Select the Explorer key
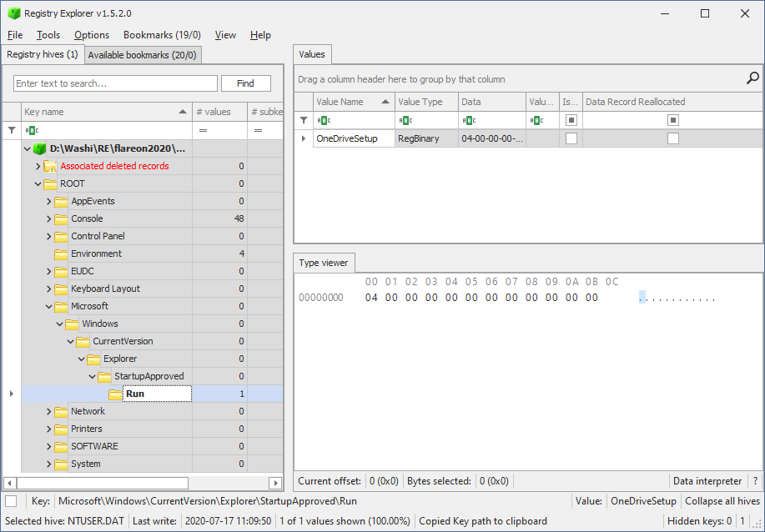Viewport: 765px width, 532px height. click(x=120, y=359)
